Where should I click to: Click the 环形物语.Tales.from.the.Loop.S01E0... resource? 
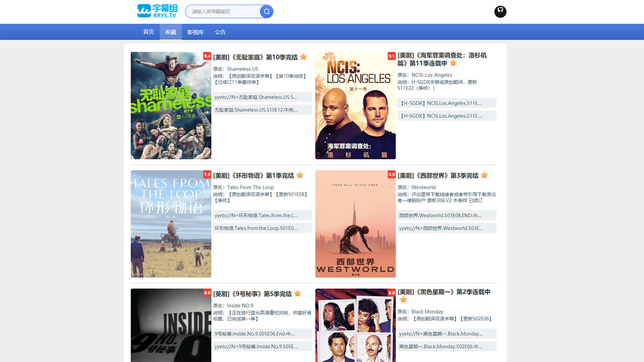point(262,228)
